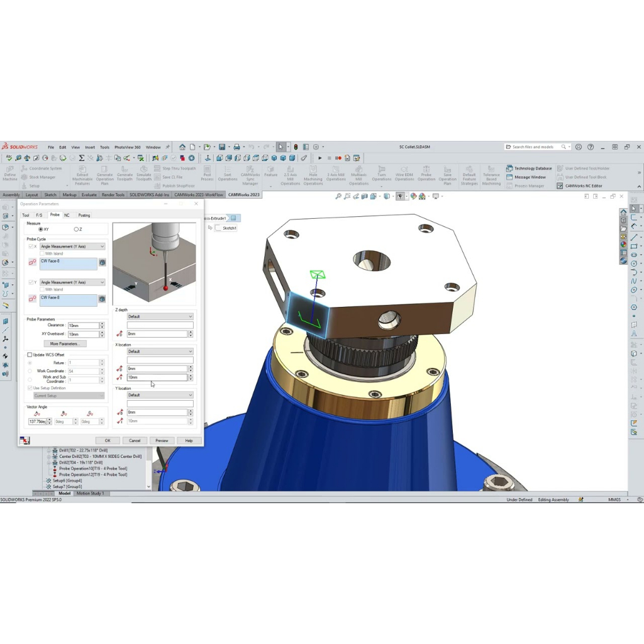Open the Y Angle Measurement (Y Axis) dropdown

point(72,282)
